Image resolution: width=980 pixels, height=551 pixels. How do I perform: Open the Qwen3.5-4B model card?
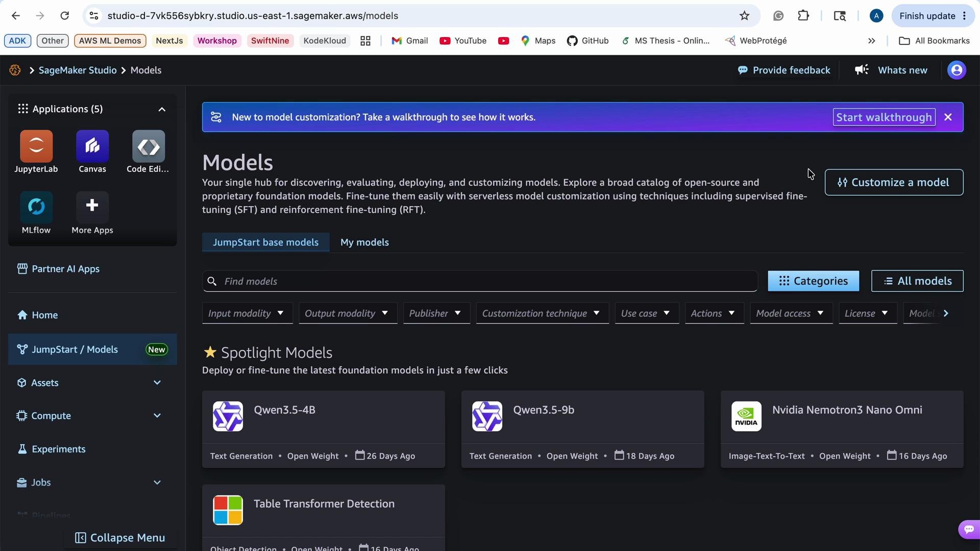tap(324, 430)
